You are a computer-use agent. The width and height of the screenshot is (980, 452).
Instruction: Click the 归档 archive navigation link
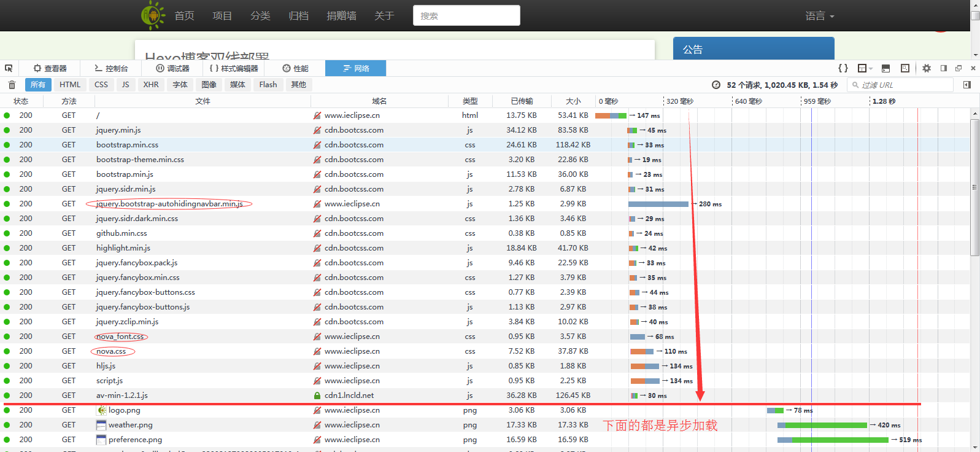click(298, 16)
